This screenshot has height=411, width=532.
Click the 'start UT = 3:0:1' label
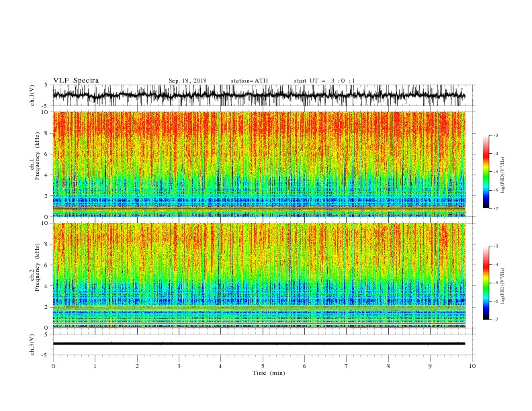tap(324, 81)
